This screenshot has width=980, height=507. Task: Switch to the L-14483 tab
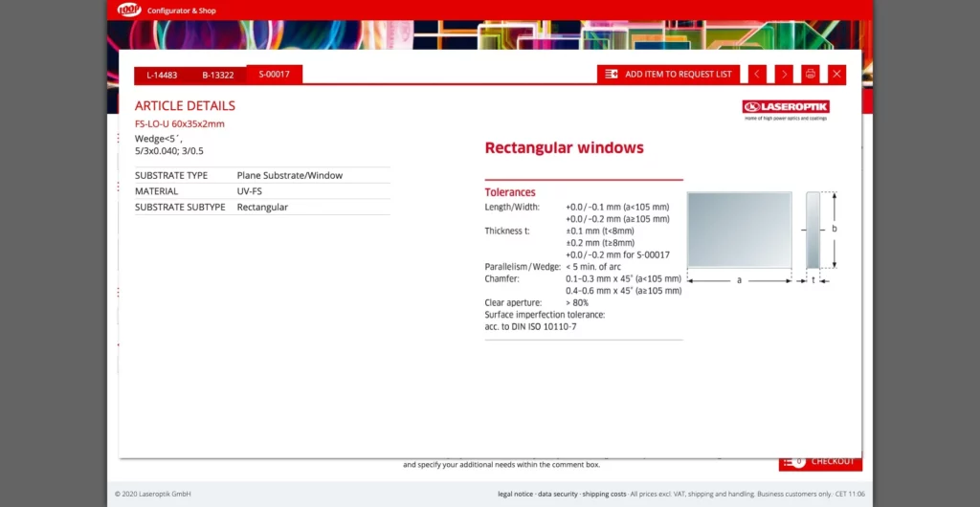coord(162,75)
